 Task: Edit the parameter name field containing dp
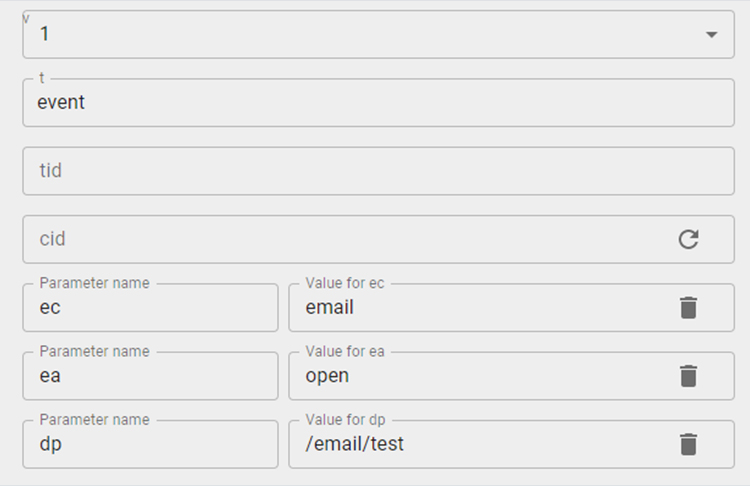pos(150,444)
